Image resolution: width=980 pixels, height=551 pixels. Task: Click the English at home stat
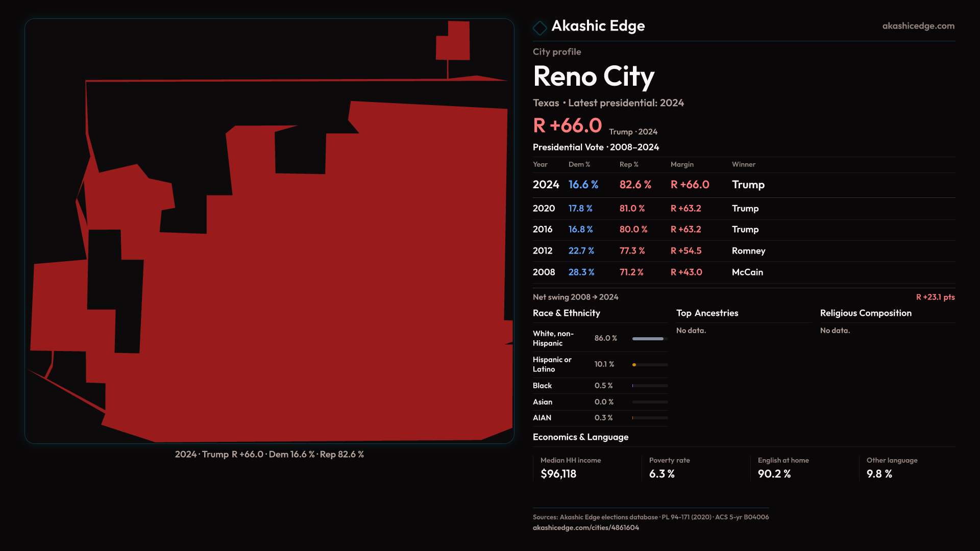tap(782, 468)
